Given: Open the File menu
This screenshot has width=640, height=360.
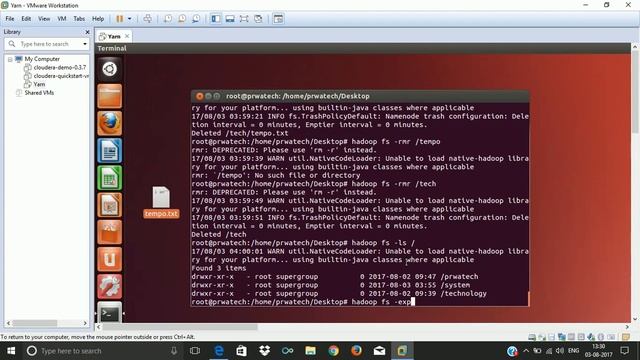Looking at the screenshot, I should (10, 19).
